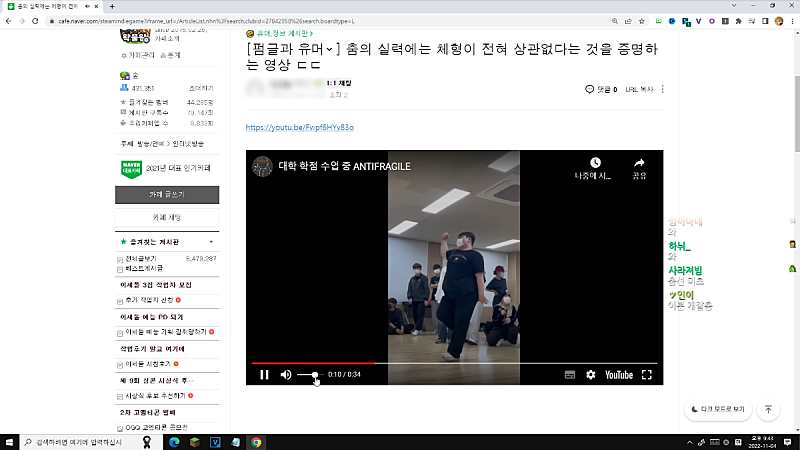
Task: Open the 시상식 후보 추천하기 board
Action: pyautogui.click(x=155, y=396)
